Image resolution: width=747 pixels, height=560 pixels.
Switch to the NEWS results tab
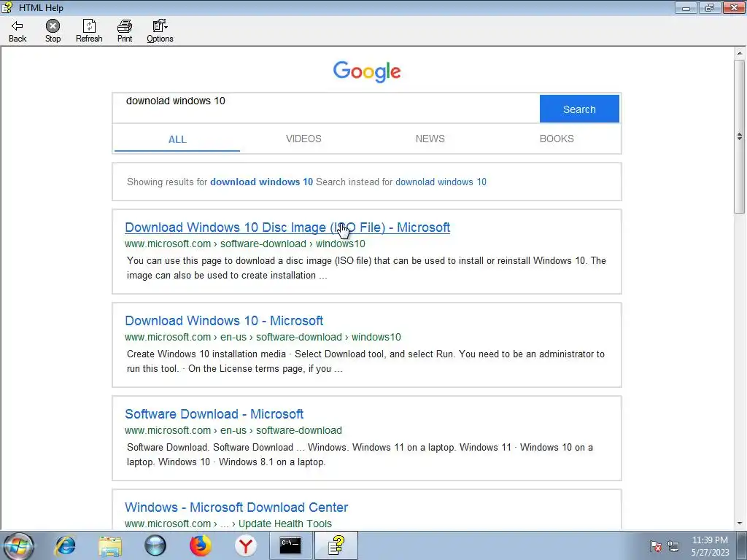pyautogui.click(x=430, y=139)
